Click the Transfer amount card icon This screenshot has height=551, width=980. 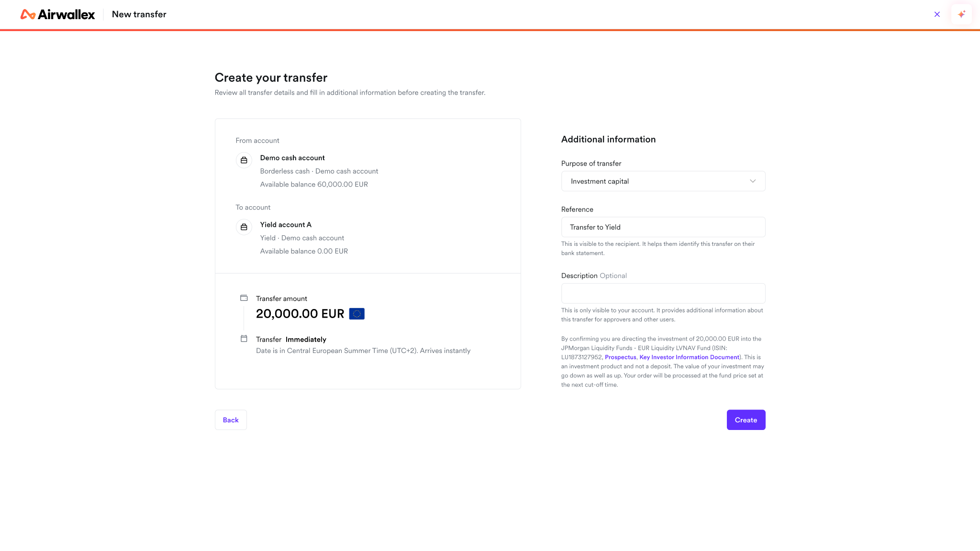(244, 298)
